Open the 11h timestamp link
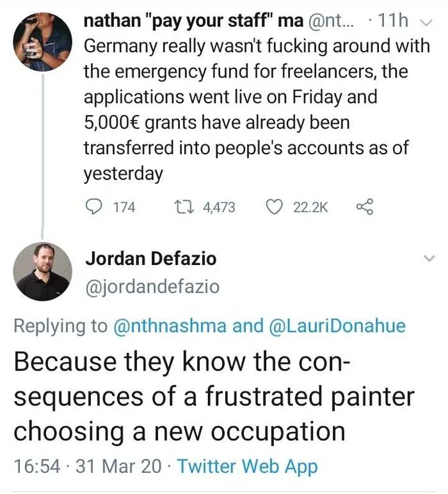 pyautogui.click(x=393, y=22)
